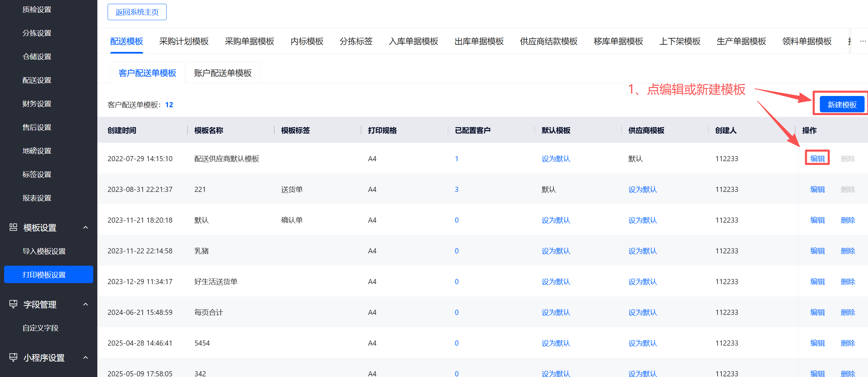Image resolution: width=868 pixels, height=377 pixels.
Task: Open the tab overflow ellipsis menu
Action: coord(863,41)
